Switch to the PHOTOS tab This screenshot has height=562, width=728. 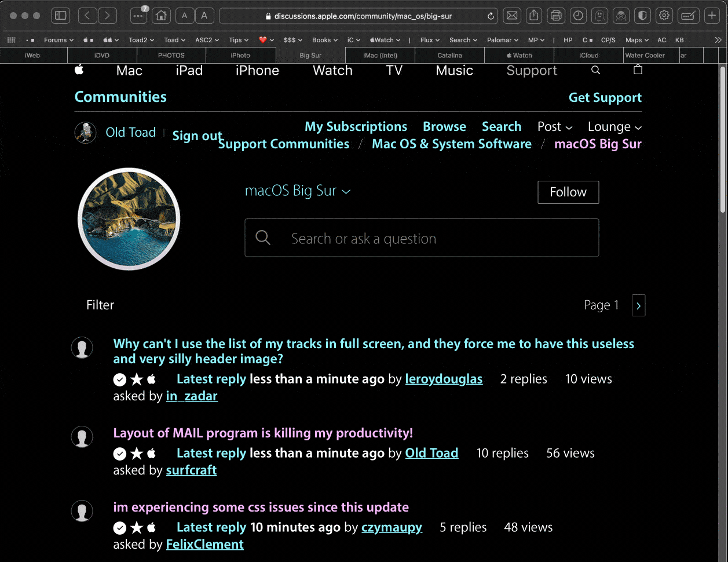pos(171,56)
